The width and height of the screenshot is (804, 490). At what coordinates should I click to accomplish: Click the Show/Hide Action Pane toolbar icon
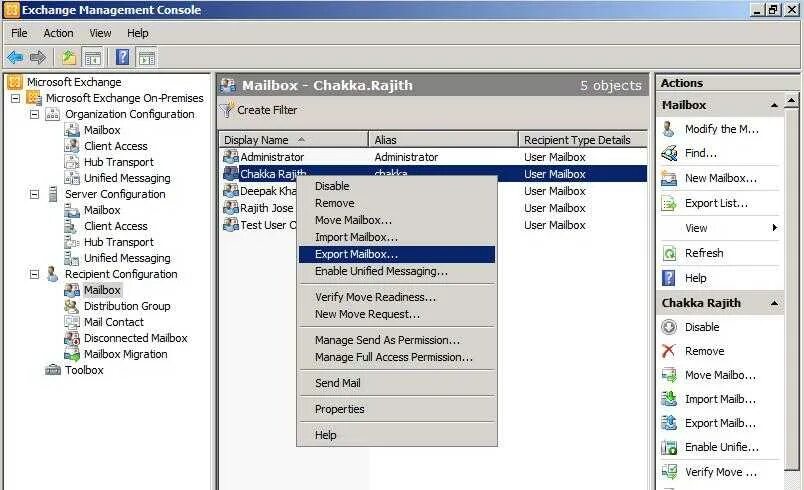pos(147,57)
